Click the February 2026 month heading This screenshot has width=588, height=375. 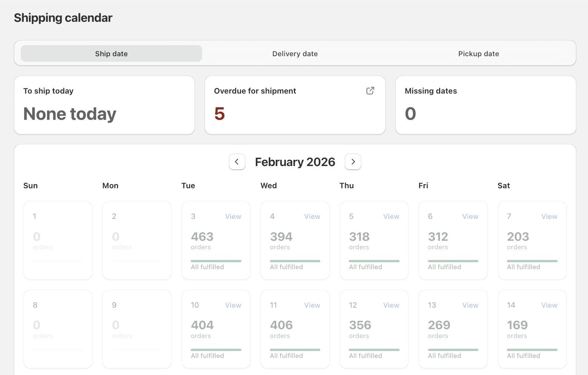pos(295,162)
